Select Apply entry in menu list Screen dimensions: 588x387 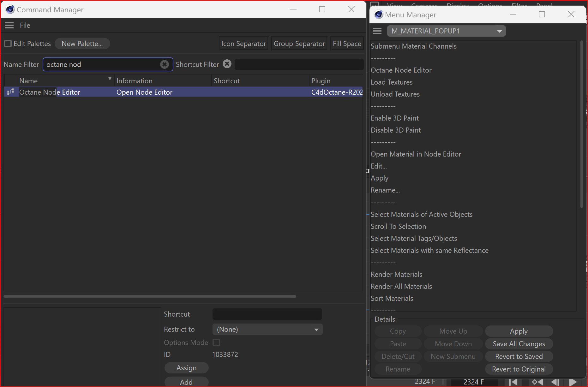380,178
